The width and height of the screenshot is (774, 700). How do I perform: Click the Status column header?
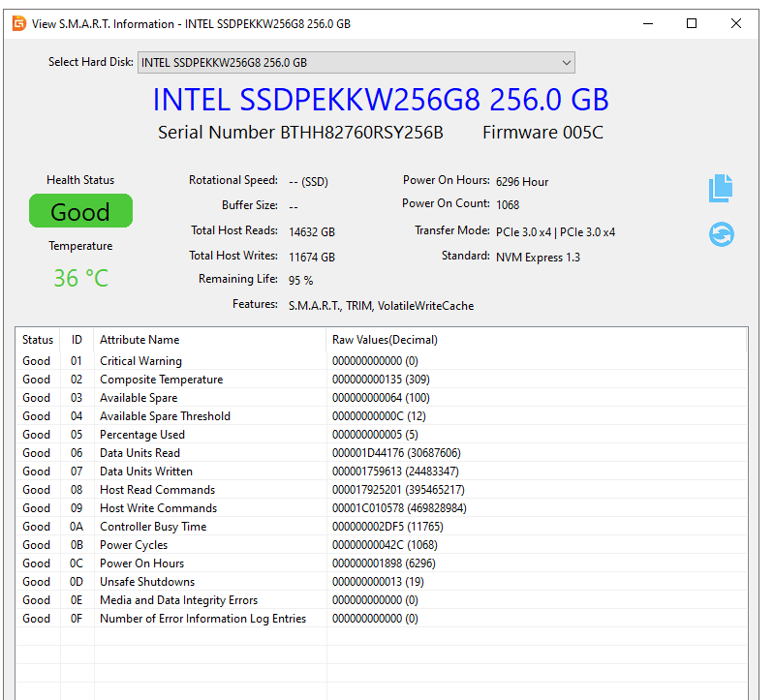point(38,340)
